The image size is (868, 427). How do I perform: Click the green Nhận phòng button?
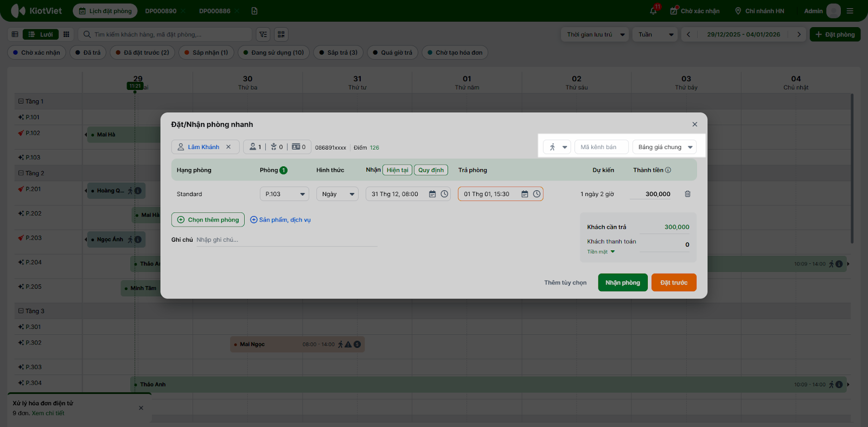(622, 282)
